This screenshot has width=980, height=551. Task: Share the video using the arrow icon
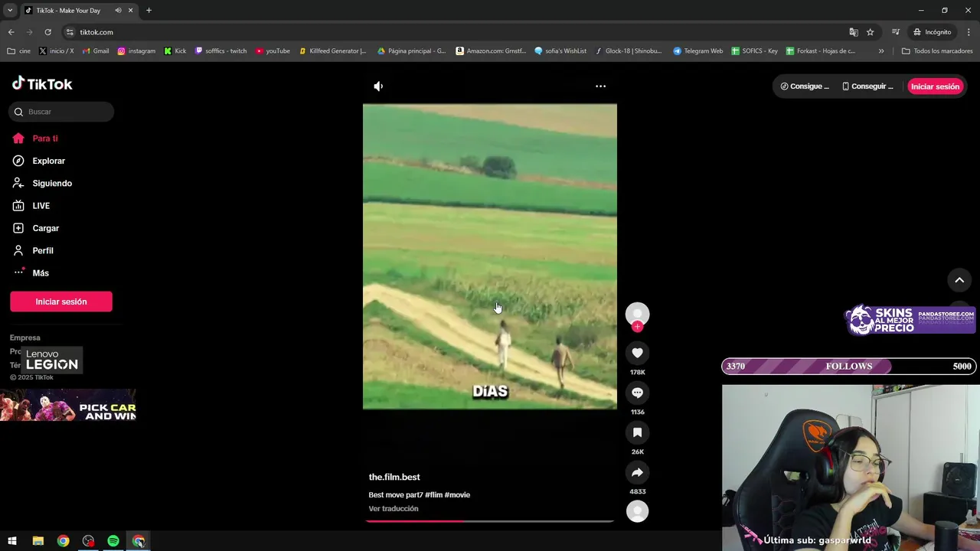click(637, 472)
